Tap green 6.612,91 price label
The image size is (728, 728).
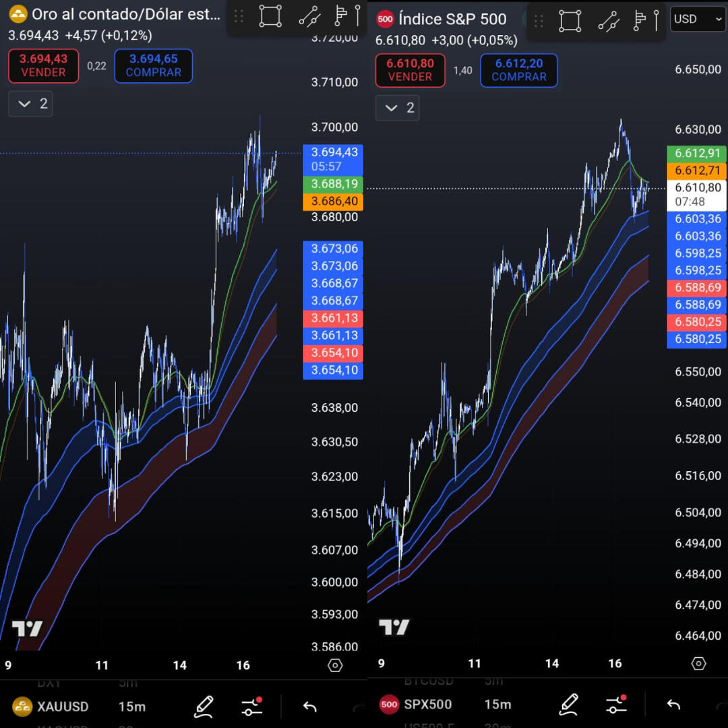coord(697,154)
